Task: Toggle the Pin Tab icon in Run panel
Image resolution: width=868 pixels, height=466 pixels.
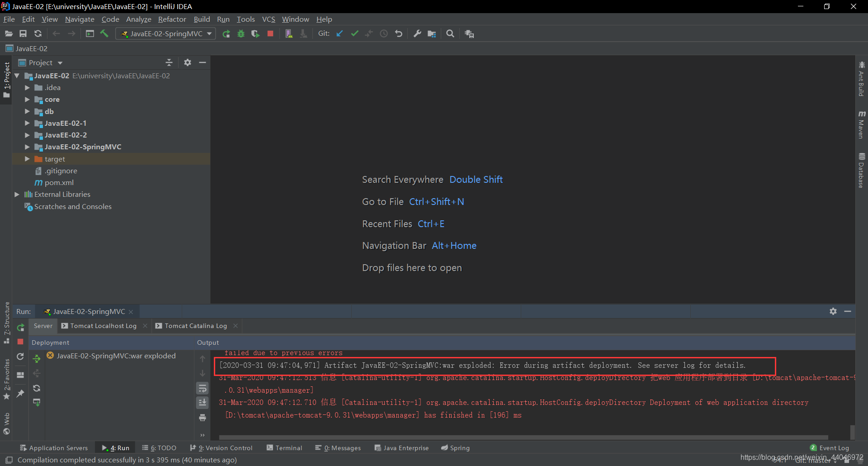Action: tap(20, 394)
